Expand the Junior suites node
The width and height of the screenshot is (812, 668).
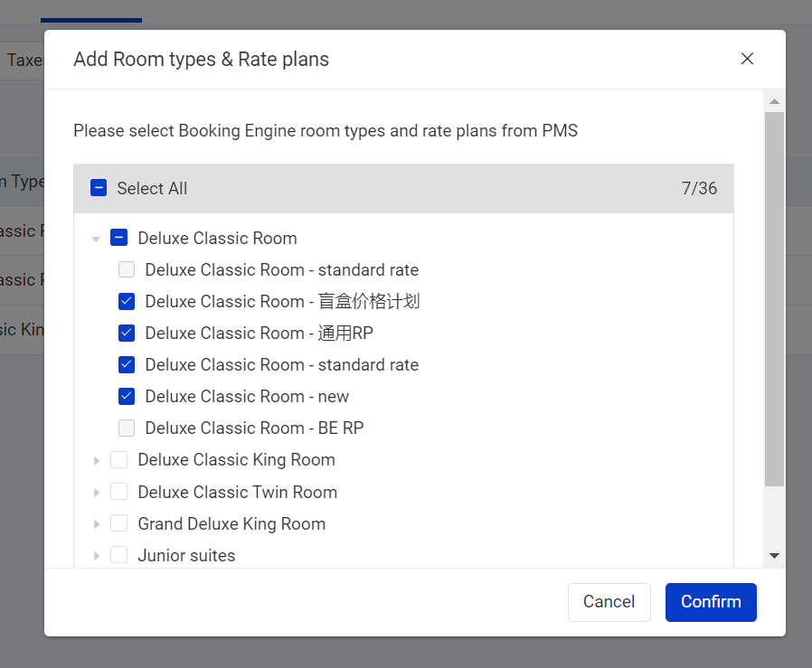pos(96,555)
